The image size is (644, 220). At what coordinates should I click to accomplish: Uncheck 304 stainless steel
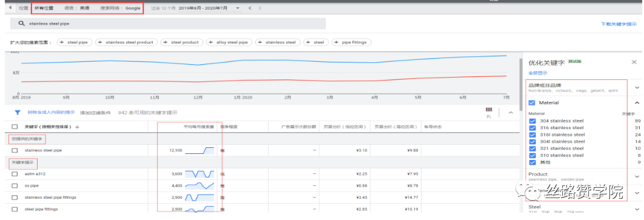[532, 121]
